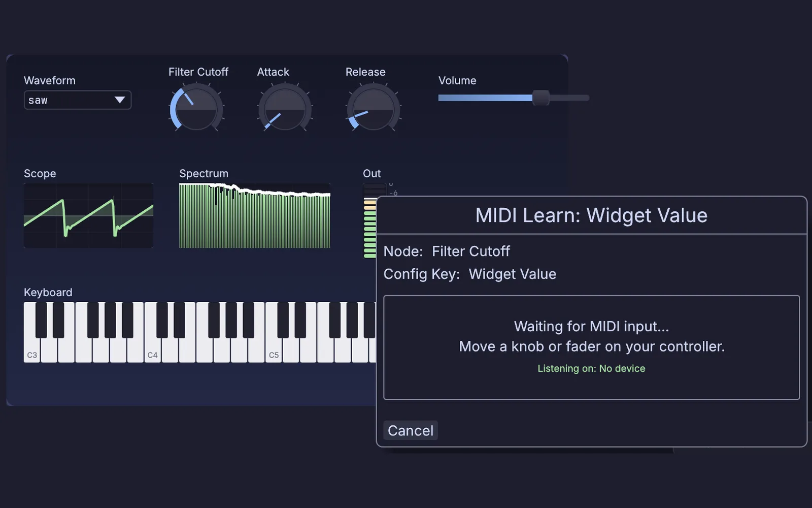Click the 'Node: Filter Cutoff' line
The height and width of the screenshot is (508, 812).
click(x=447, y=251)
